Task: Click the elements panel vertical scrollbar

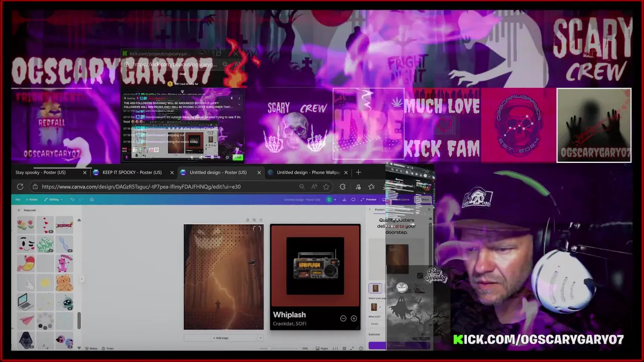Action: pos(79,320)
